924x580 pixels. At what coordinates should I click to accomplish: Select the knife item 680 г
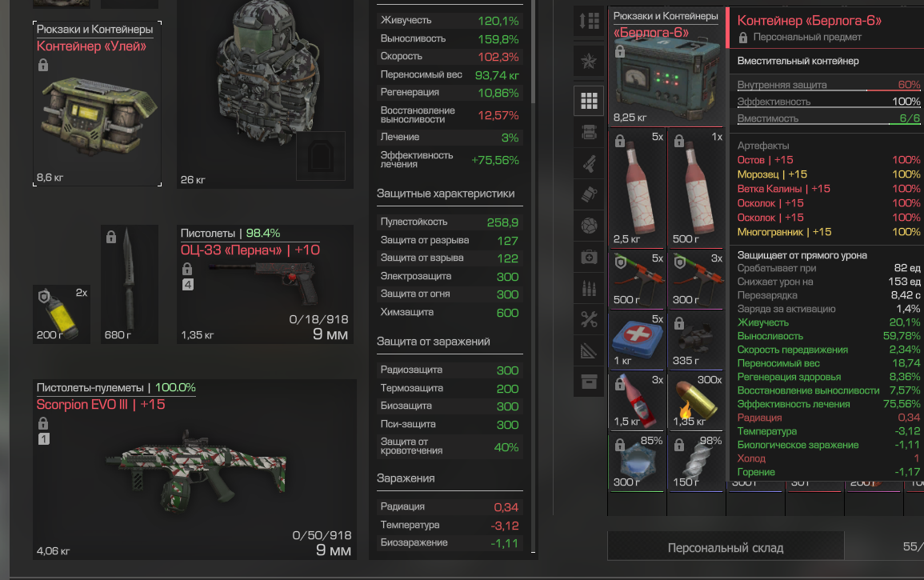point(130,284)
